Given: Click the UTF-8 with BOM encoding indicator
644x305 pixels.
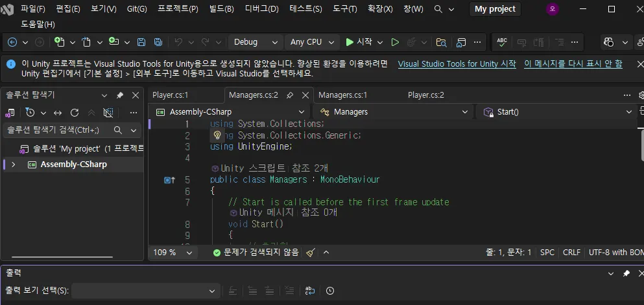Looking at the screenshot, I should pos(616,253).
